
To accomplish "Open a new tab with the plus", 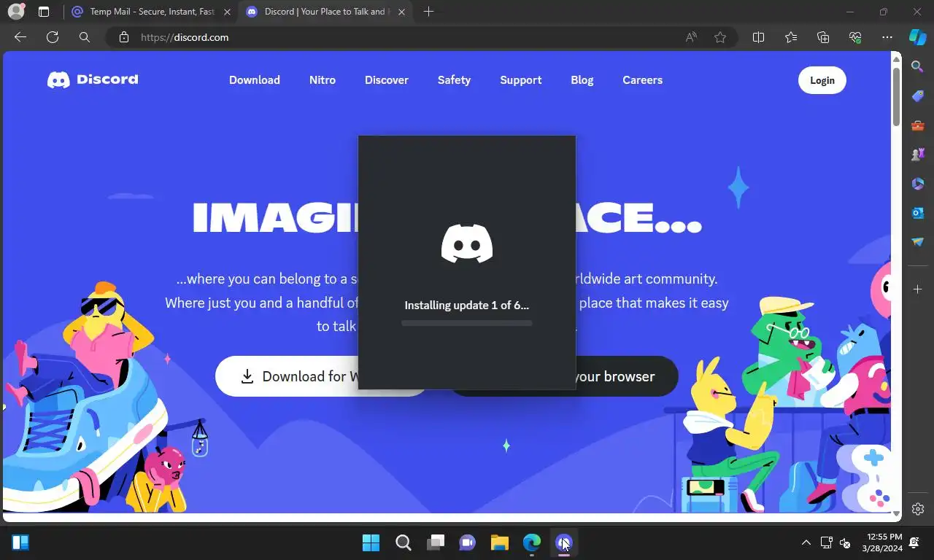I will 428,12.
